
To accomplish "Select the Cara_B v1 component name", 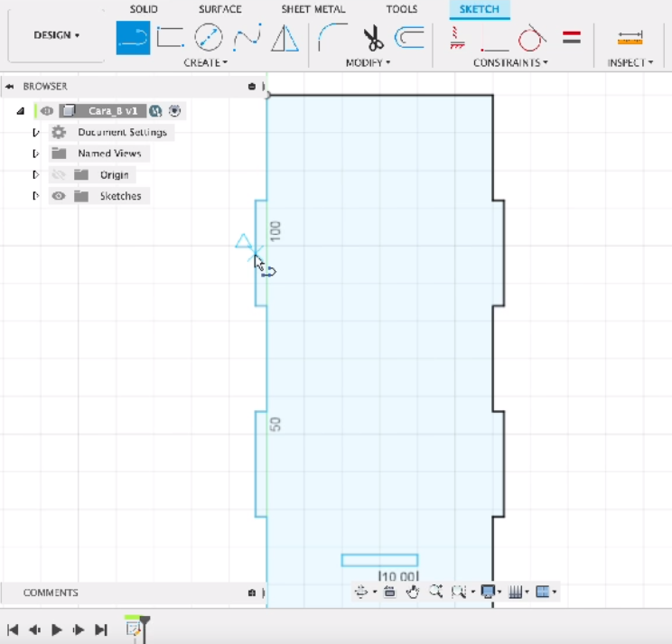I will click(x=113, y=111).
